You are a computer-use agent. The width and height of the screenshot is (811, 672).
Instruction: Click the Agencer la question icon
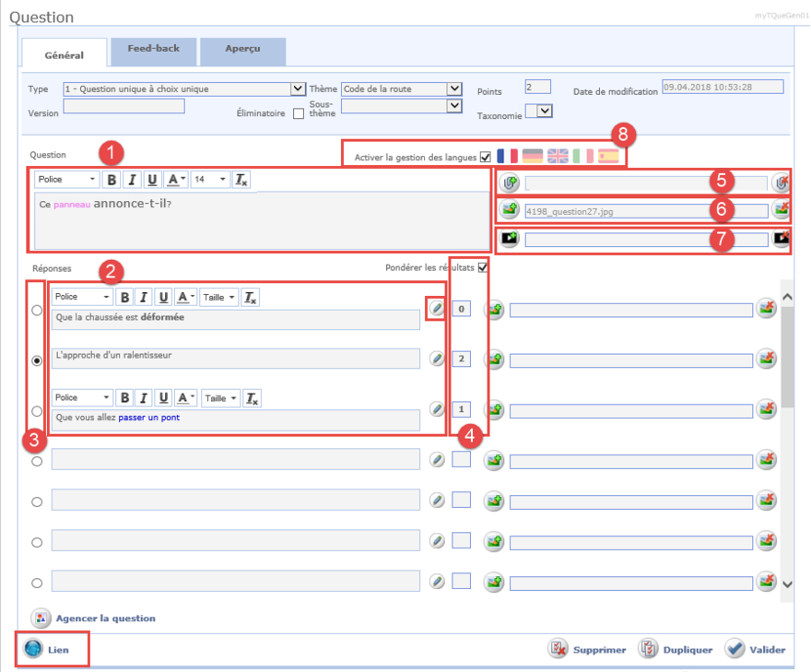tap(41, 619)
